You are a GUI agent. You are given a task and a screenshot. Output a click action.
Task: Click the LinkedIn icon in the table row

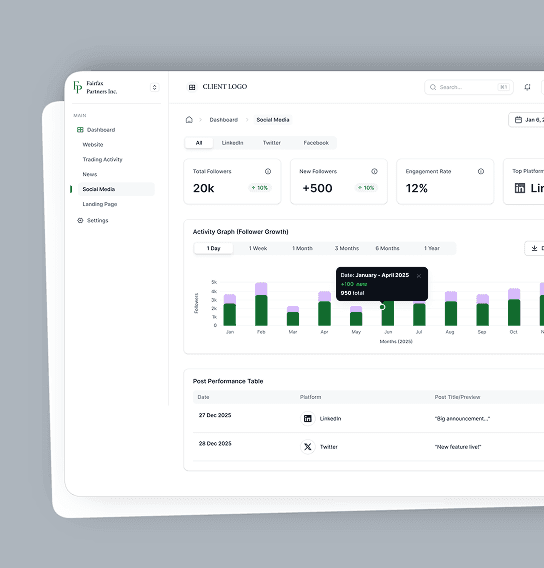click(307, 418)
